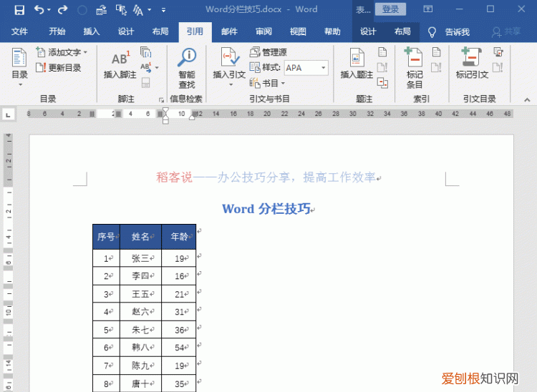Insert an endnote using the icon
The height and width of the screenshot is (392, 537).
(145, 52)
